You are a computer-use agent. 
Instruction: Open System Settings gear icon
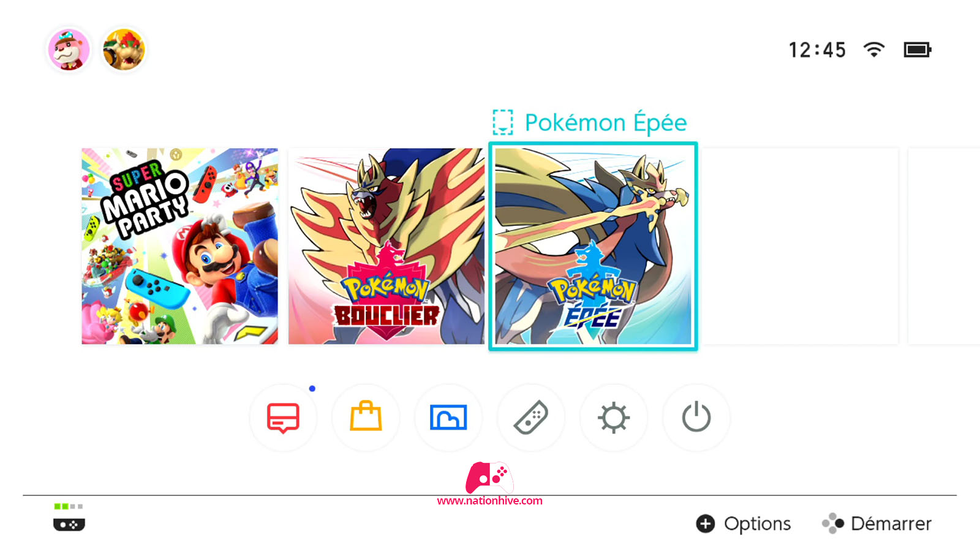pos(614,418)
